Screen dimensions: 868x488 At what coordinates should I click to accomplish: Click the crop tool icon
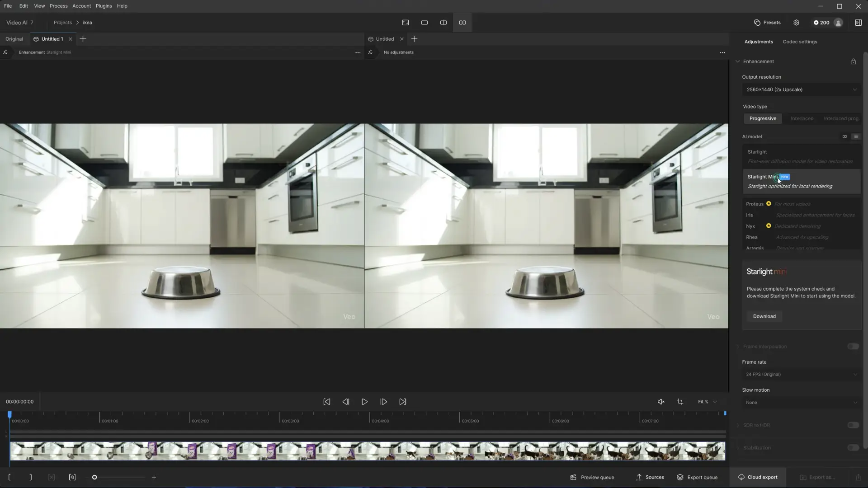click(679, 402)
